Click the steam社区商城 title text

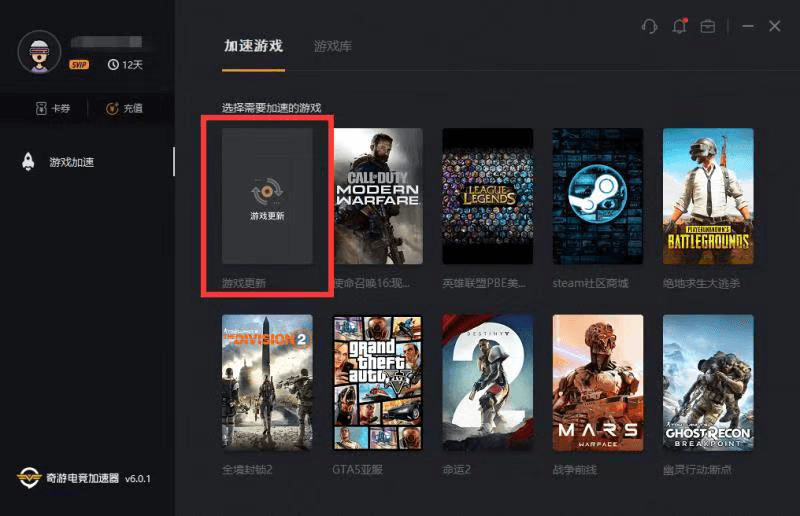pos(590,283)
